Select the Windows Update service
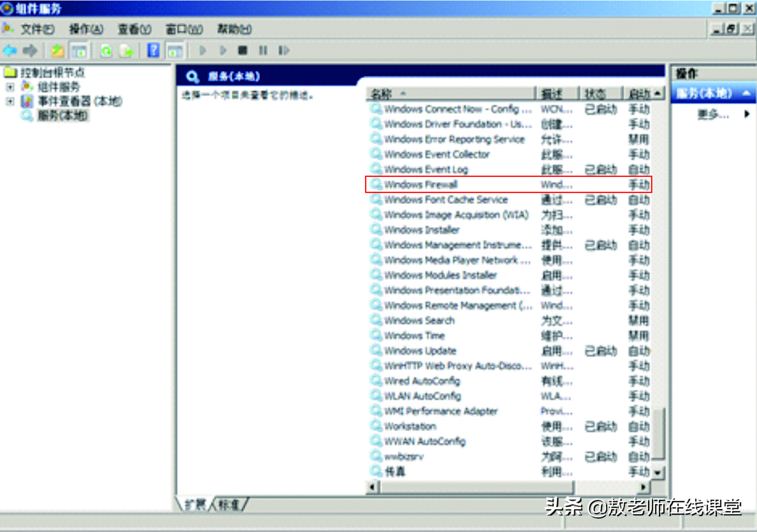 508,351
